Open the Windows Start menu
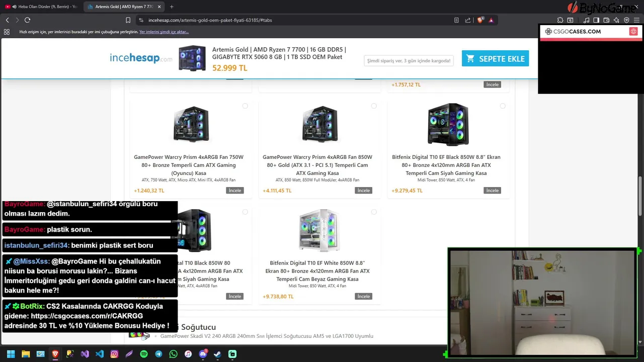The width and height of the screenshot is (644, 362). [x=11, y=354]
